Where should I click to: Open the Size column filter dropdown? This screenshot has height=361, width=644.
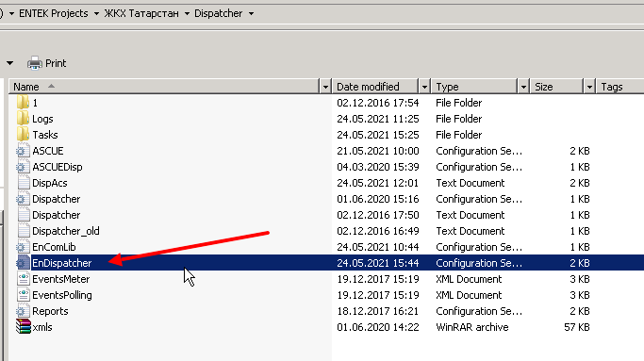589,87
